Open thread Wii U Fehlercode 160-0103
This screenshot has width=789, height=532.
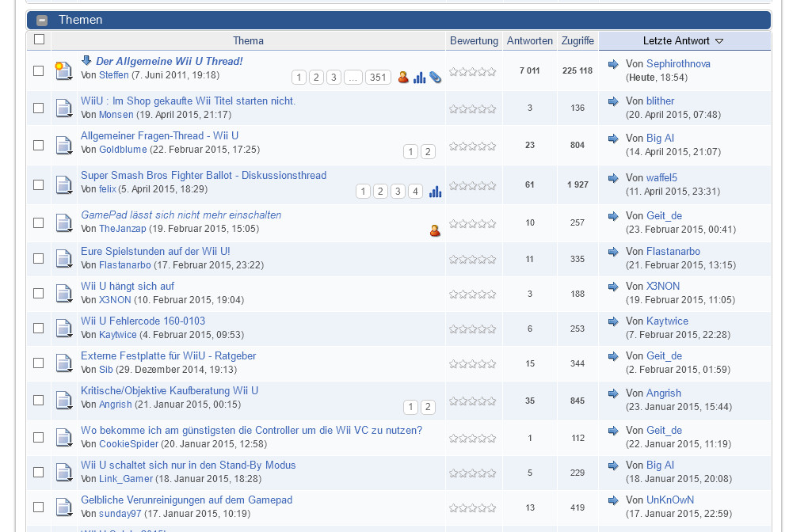tap(143, 321)
